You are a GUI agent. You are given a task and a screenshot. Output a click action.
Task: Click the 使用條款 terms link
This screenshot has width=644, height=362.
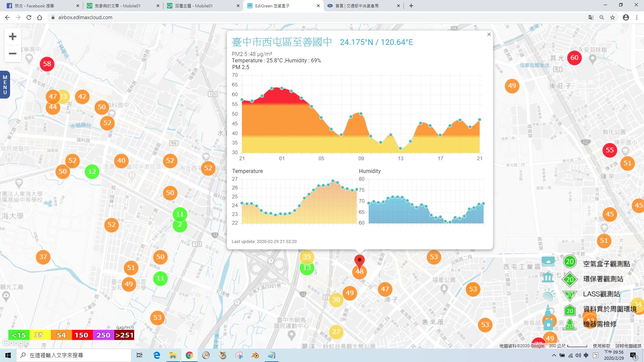point(601,346)
